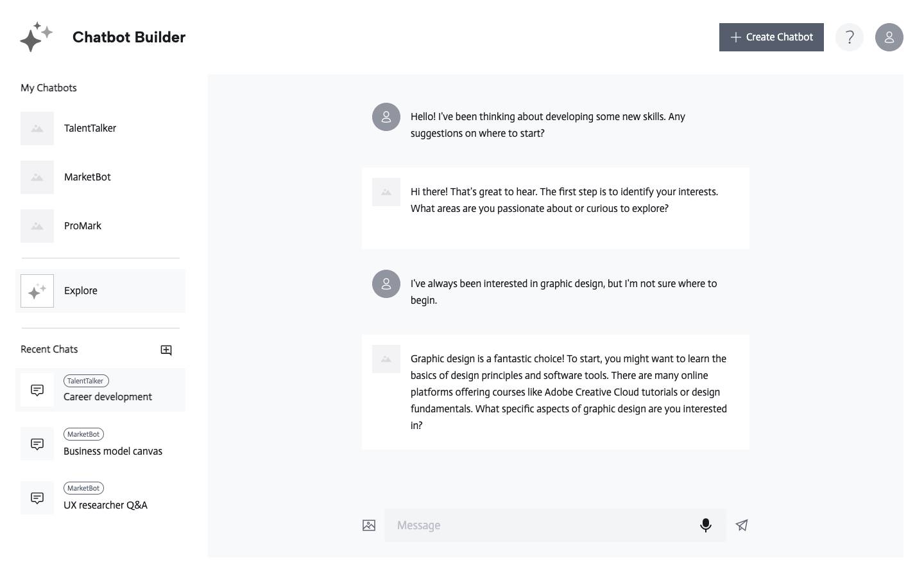Click the microphone icon in message box
This screenshot has height=578, width=924.
tap(705, 525)
